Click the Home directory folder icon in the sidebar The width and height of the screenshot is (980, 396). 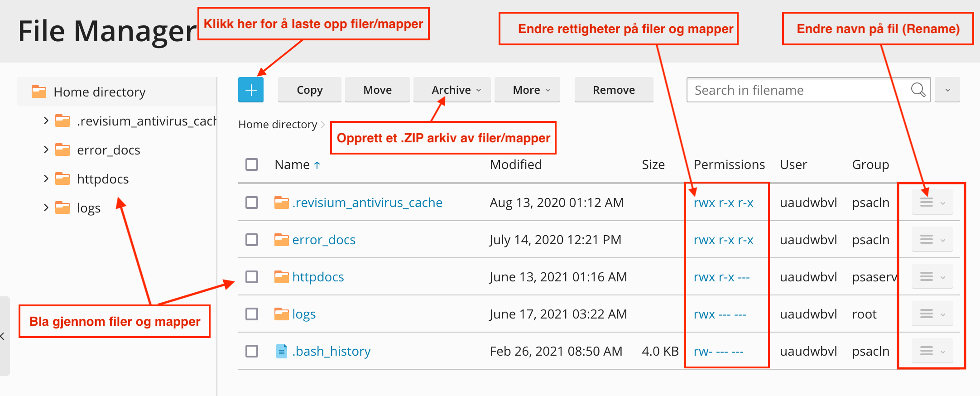(39, 92)
